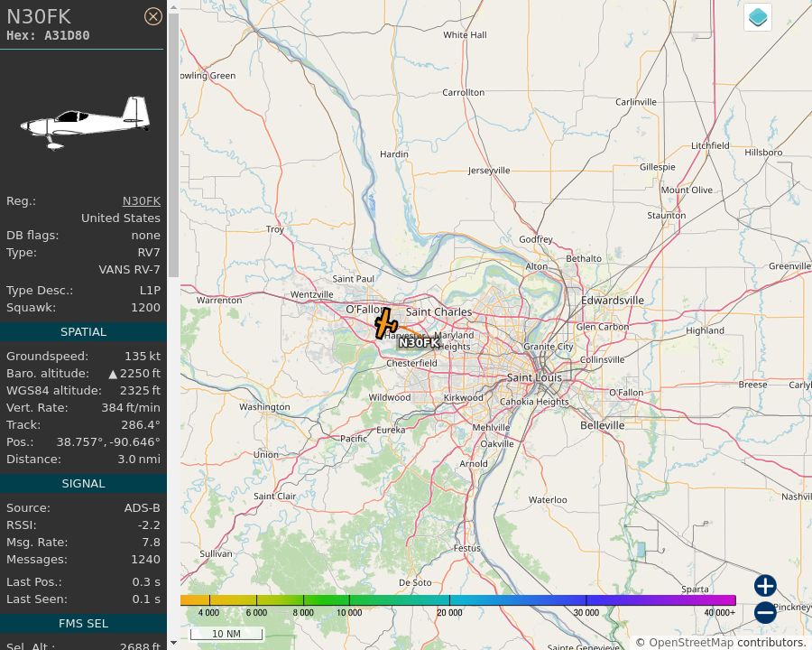The image size is (812, 650).
Task: Click the SPATIAL section header
Action: (x=83, y=331)
